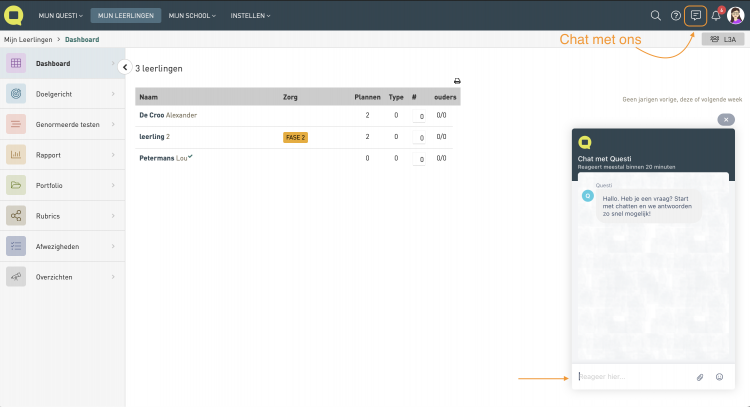Click the Questi logo in chat header
Viewport: 750px width, 407px height.
pos(585,142)
